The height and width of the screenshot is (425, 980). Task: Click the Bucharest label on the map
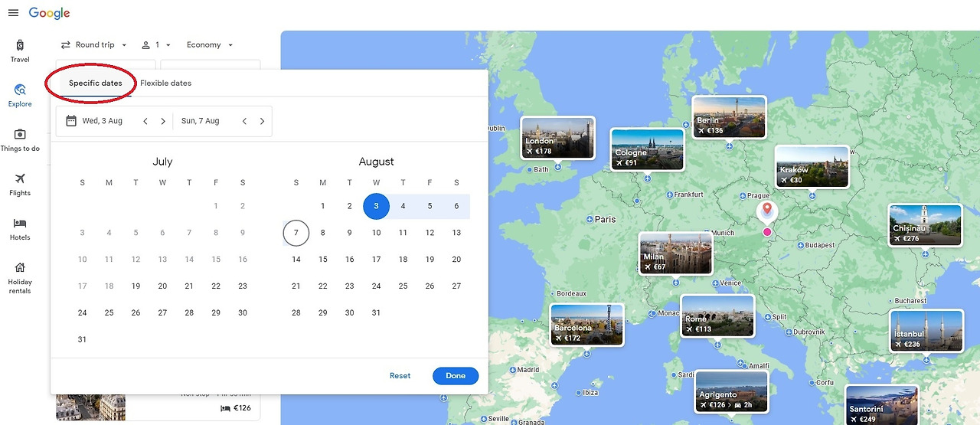point(910,301)
